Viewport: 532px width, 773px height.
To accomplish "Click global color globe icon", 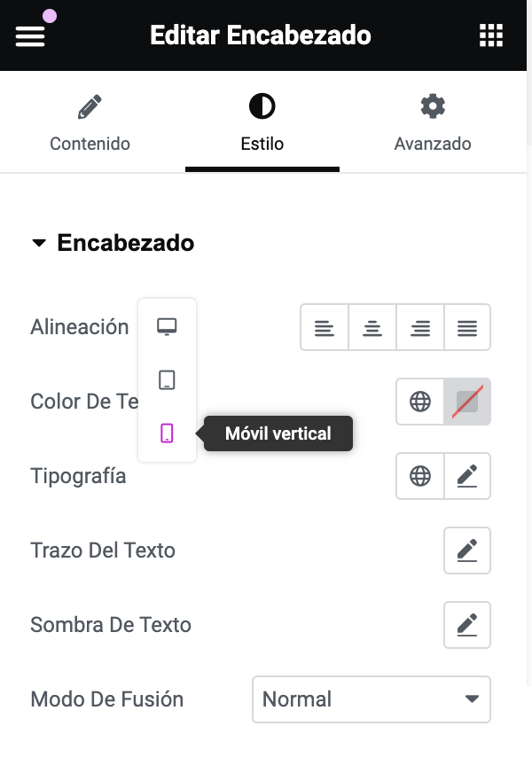I will point(419,402).
